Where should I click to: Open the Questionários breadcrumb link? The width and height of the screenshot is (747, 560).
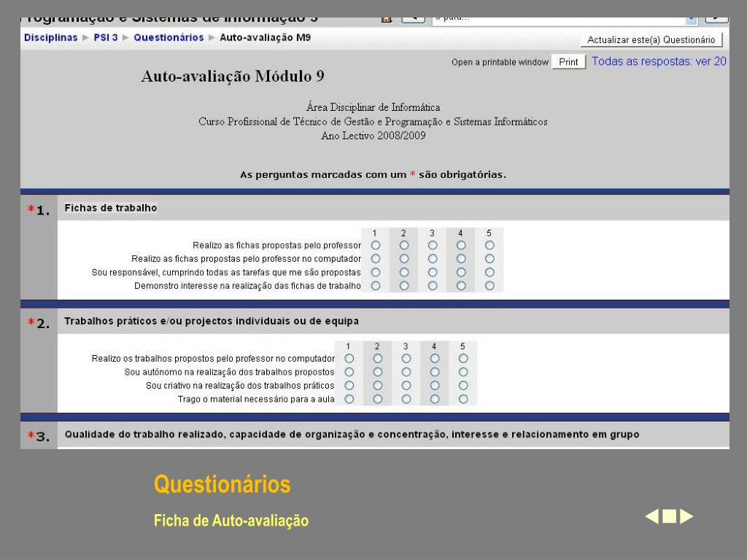(169, 38)
